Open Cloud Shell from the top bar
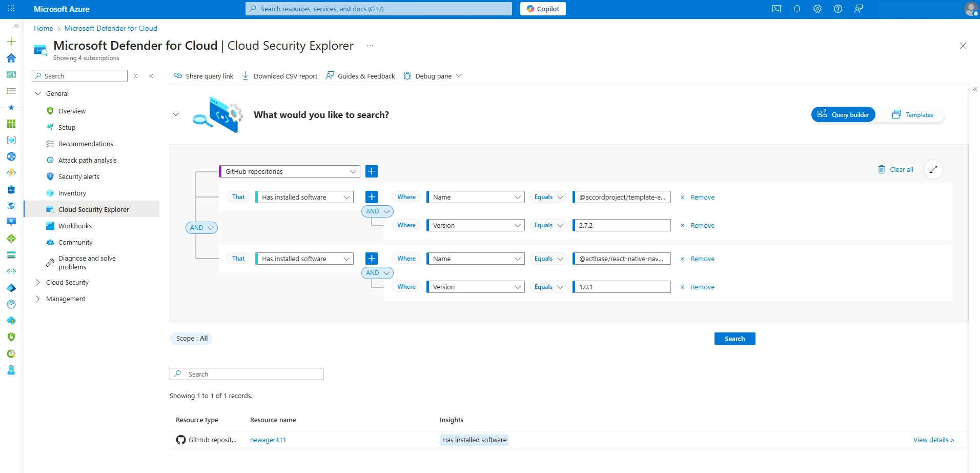Image resolution: width=980 pixels, height=473 pixels. point(777,9)
